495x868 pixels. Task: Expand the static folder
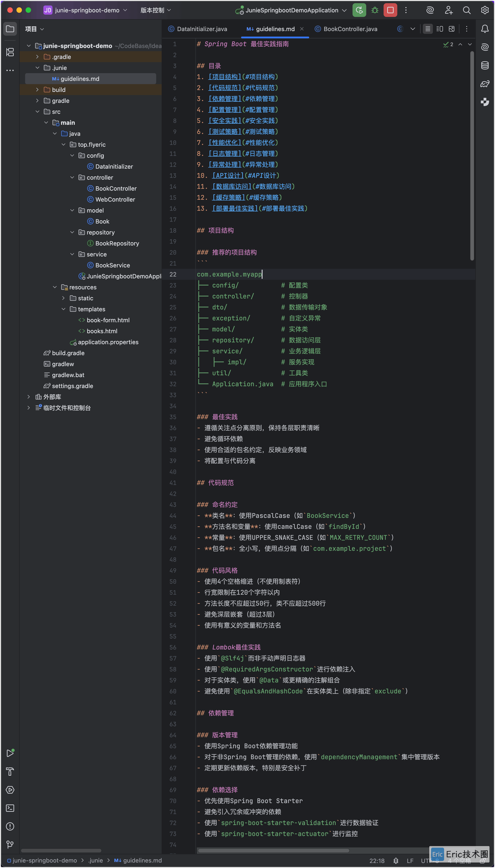tap(63, 298)
